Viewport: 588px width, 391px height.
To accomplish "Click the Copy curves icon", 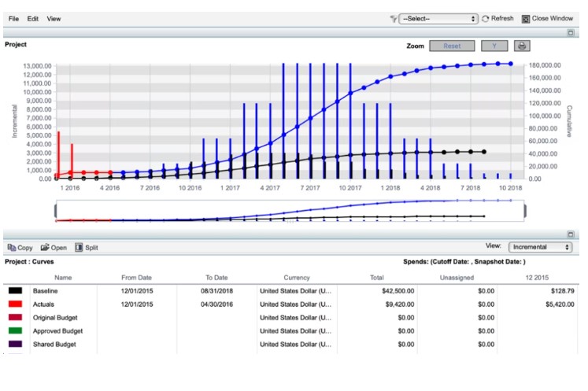I will click(12, 248).
